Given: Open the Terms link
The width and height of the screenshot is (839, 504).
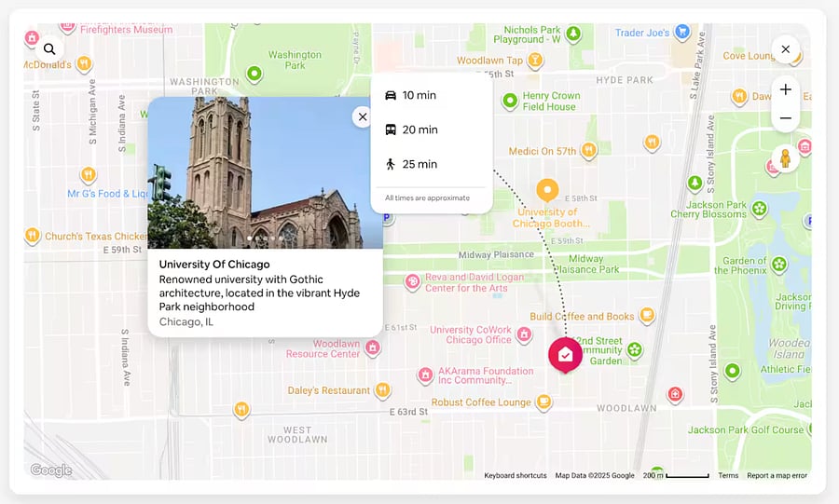Looking at the screenshot, I should tap(728, 475).
